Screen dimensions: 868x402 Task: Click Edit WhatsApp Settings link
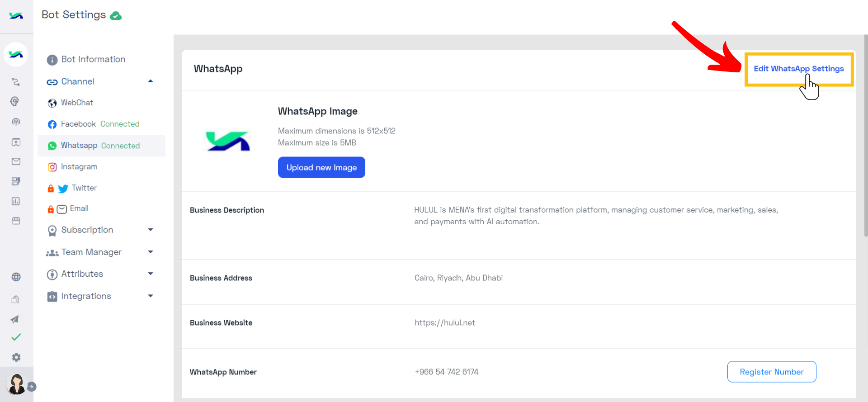click(x=799, y=69)
